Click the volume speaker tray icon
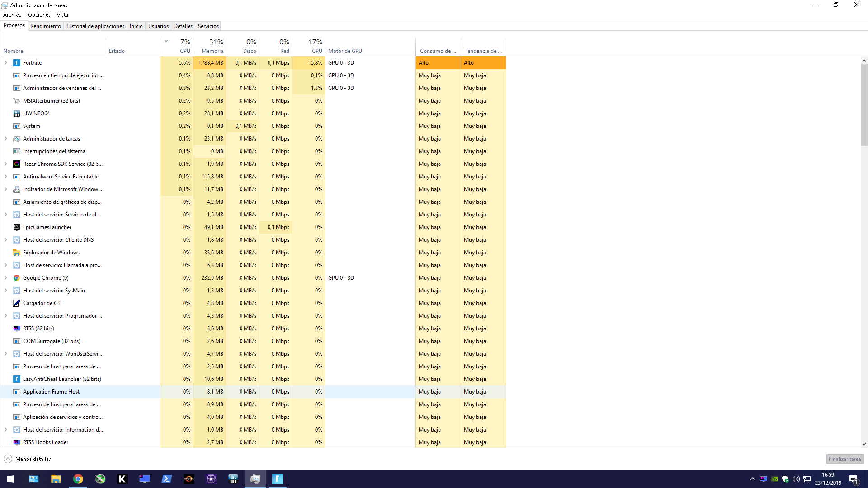 (x=796, y=479)
